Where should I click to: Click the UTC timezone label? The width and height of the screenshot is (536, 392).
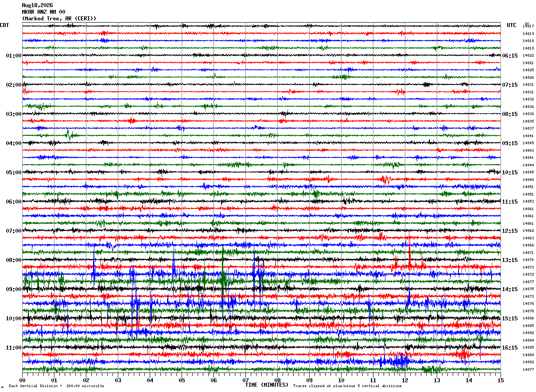point(512,25)
